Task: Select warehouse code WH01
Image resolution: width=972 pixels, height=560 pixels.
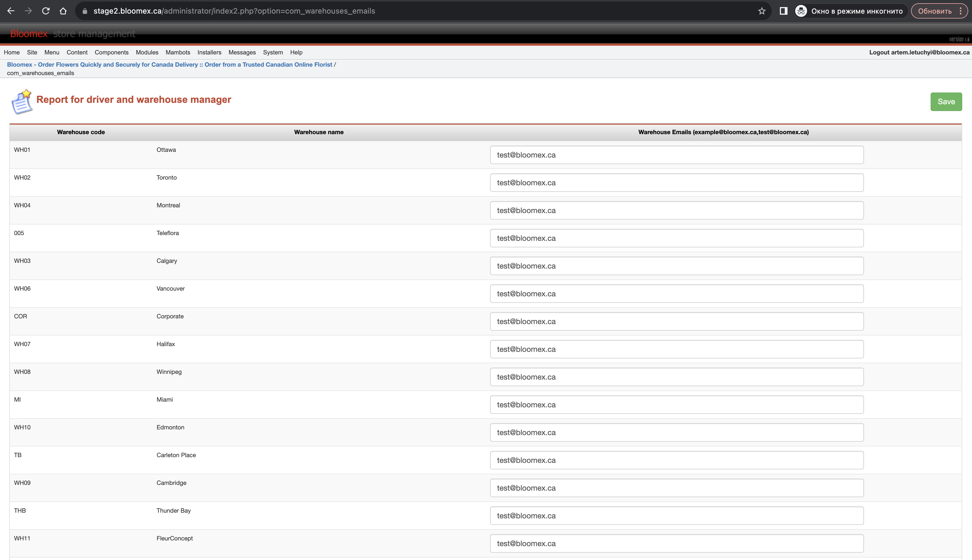Action: coord(22,150)
